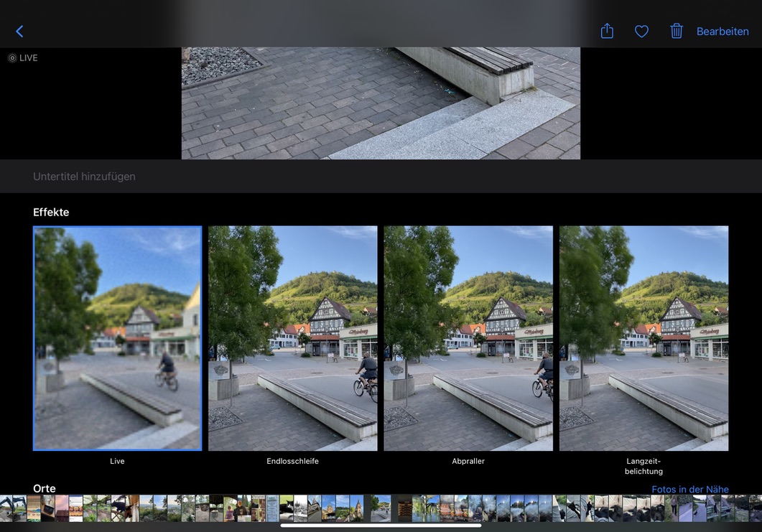Tap the home indicator bar
The width and height of the screenshot is (762, 532).
pyautogui.click(x=381, y=526)
